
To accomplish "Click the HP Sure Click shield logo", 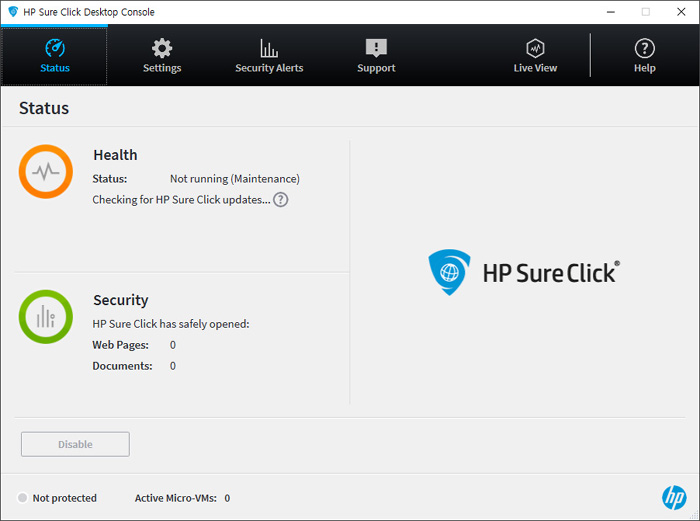I will point(449,272).
